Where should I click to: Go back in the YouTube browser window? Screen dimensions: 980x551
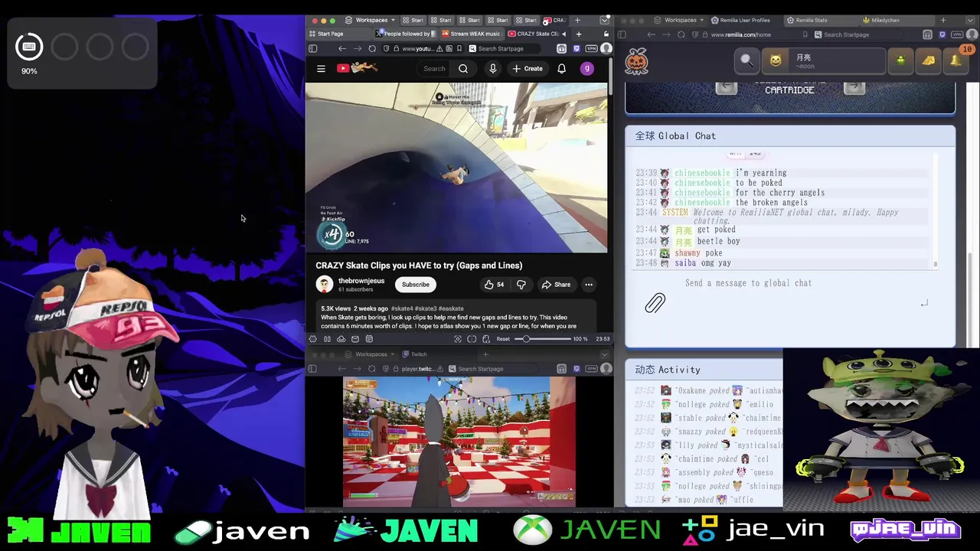pos(342,48)
